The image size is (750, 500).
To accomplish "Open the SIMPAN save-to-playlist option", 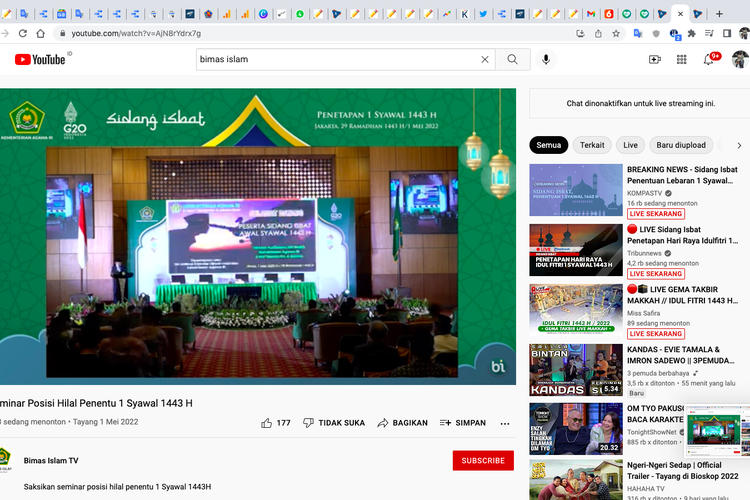I will click(x=463, y=423).
